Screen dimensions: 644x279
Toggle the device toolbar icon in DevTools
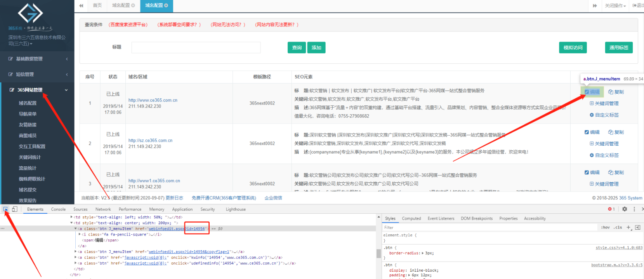tap(14, 209)
